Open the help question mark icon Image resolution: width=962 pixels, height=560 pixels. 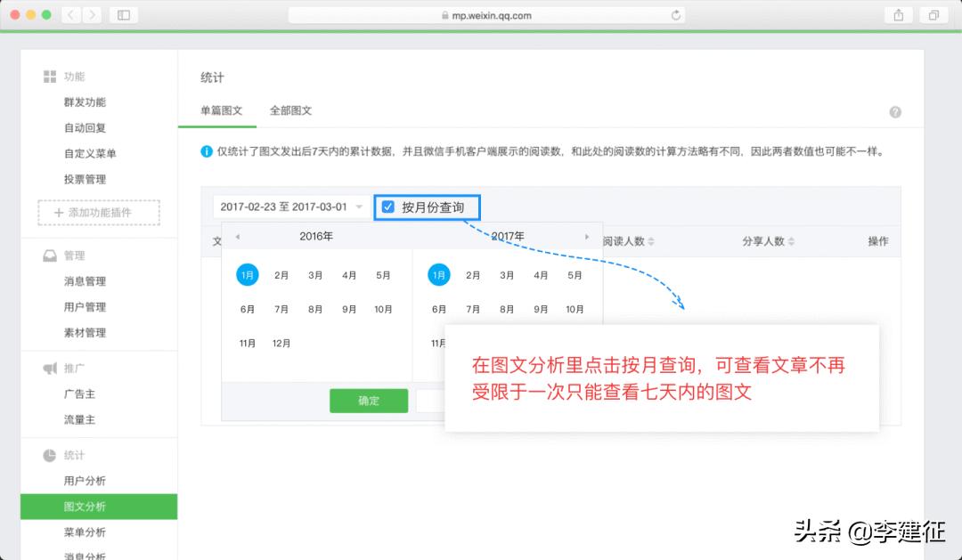[x=896, y=111]
